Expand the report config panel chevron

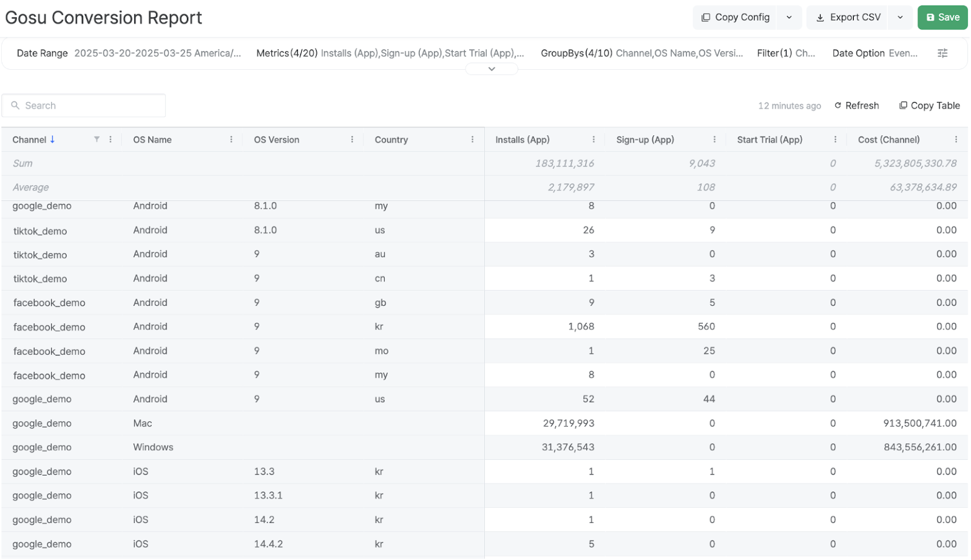coord(492,69)
